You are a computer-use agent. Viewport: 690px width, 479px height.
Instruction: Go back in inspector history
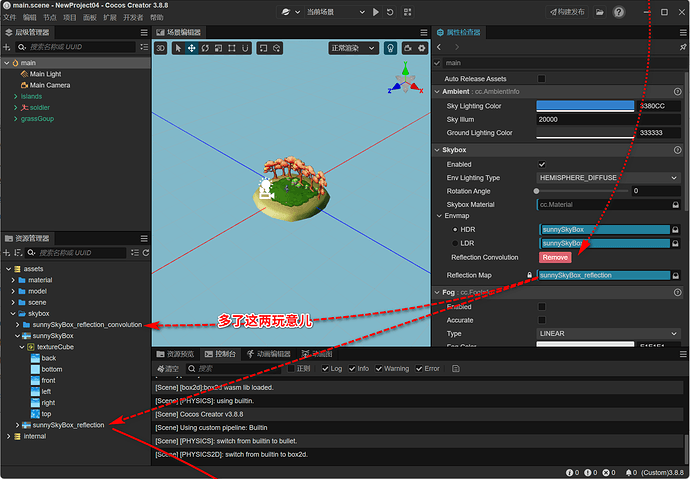439,47
